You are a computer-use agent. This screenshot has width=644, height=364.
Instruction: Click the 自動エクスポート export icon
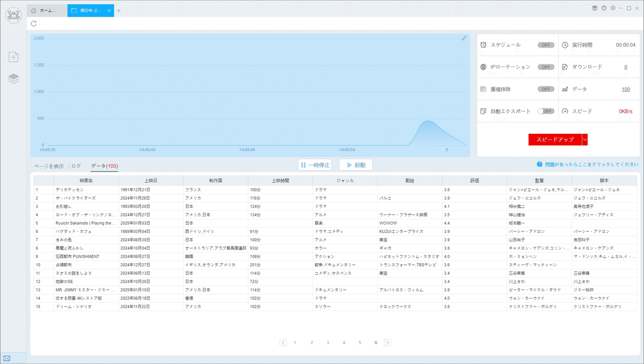(x=484, y=111)
